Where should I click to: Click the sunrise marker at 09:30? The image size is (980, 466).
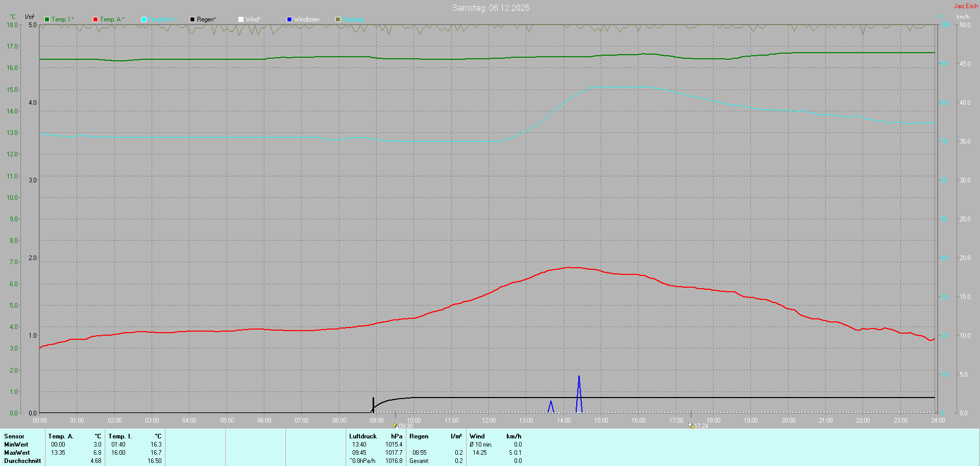[395, 425]
